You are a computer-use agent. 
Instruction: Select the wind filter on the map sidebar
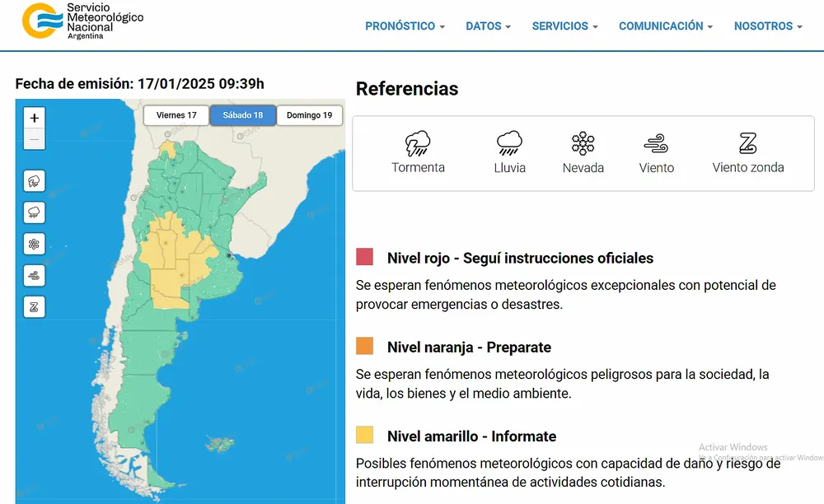coord(34,275)
